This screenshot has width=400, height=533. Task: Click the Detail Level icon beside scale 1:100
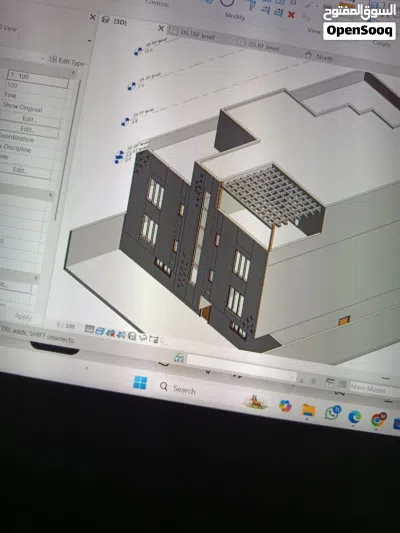[x=89, y=329]
